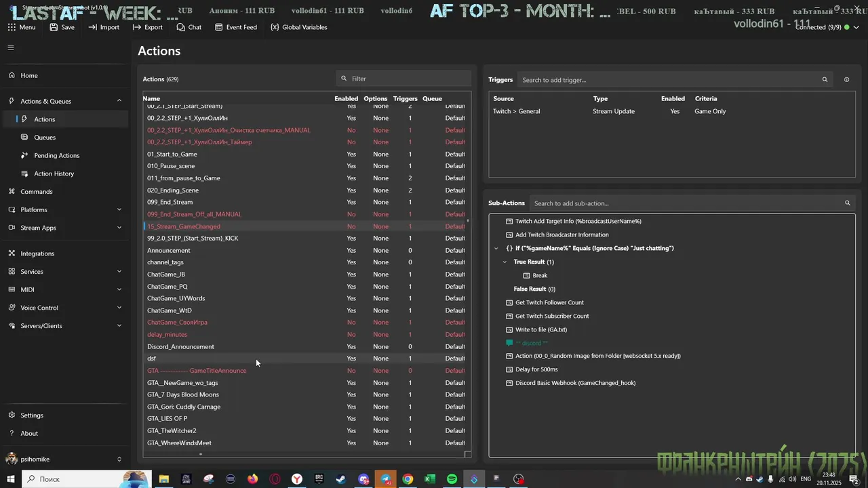Click the icon of the Discord Basic Webhook sub-action
The height and width of the screenshot is (488, 868).
point(510,383)
